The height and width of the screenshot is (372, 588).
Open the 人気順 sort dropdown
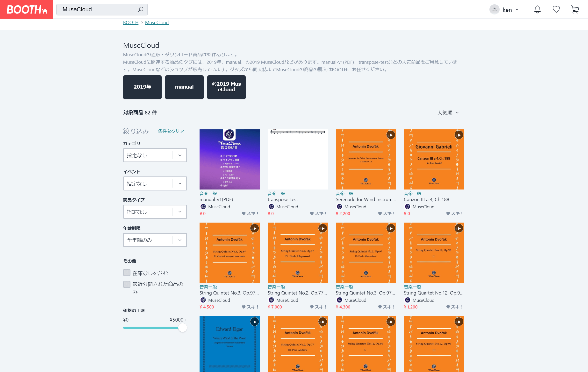(448, 112)
